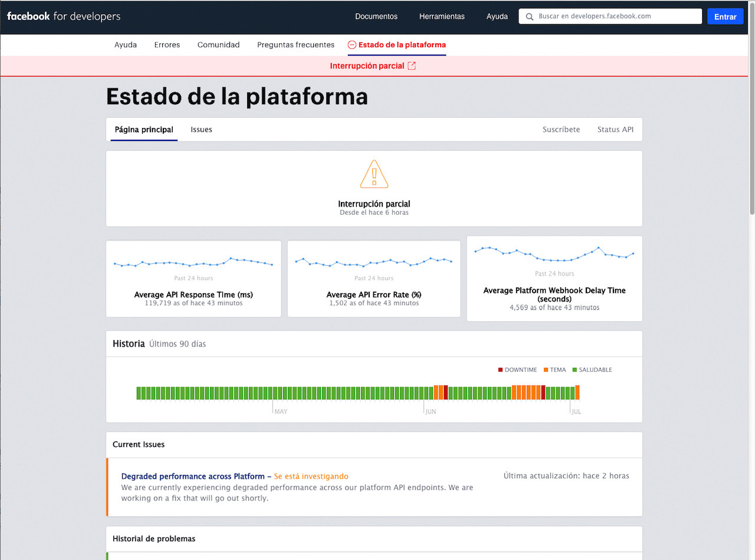Click the Entrar button
Viewport: 755px width, 560px height.
tap(725, 16)
